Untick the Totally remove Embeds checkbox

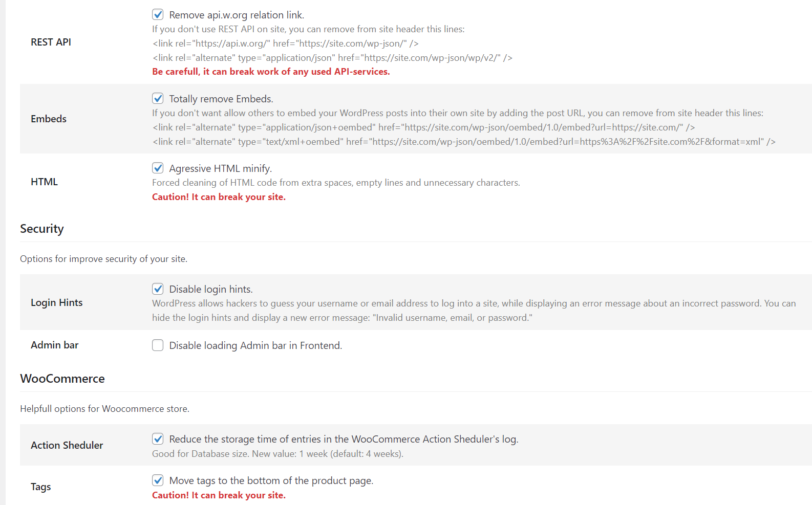(158, 98)
